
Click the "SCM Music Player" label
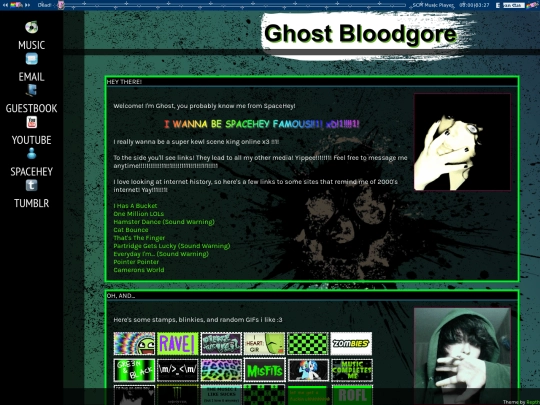433,5
